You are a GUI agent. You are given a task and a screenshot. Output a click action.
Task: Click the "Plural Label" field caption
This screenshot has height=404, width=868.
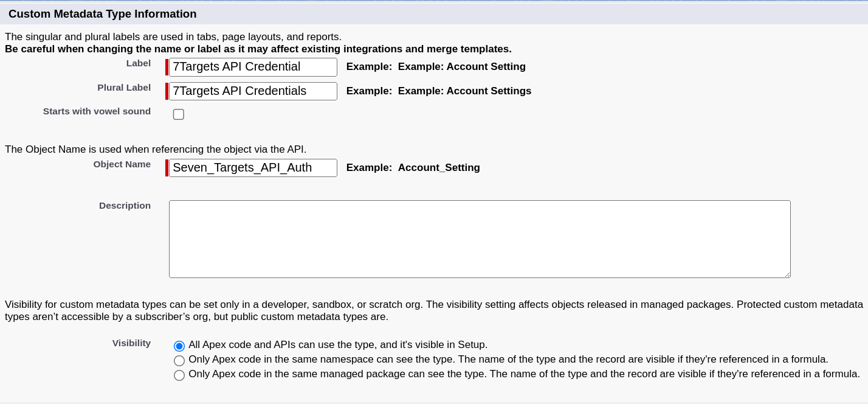[124, 88]
